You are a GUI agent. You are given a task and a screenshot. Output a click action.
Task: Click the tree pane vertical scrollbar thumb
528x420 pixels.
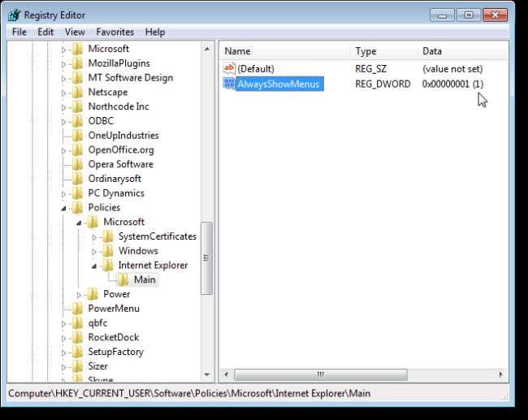coord(206,258)
